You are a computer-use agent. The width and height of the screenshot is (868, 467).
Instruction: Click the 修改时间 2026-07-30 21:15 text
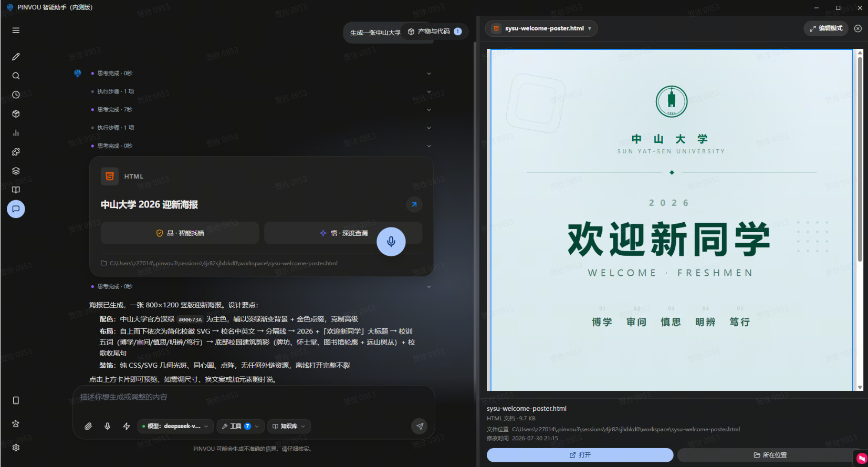tap(522, 438)
